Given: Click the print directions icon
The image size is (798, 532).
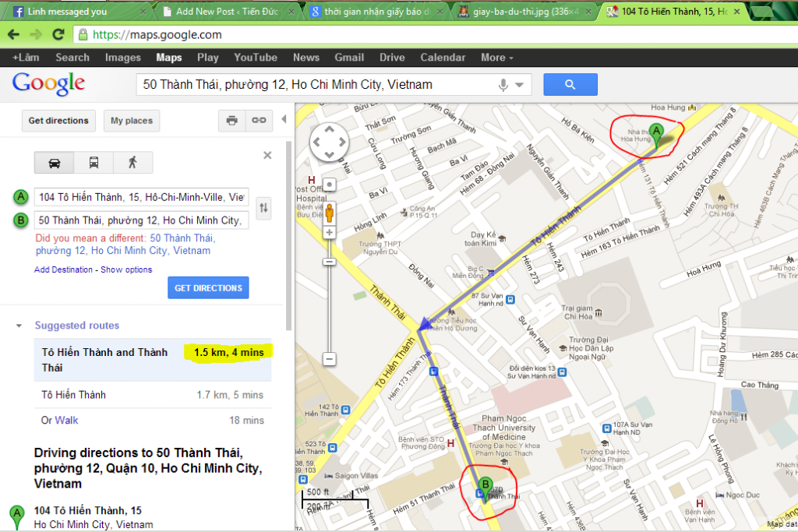Looking at the screenshot, I should click(231, 120).
